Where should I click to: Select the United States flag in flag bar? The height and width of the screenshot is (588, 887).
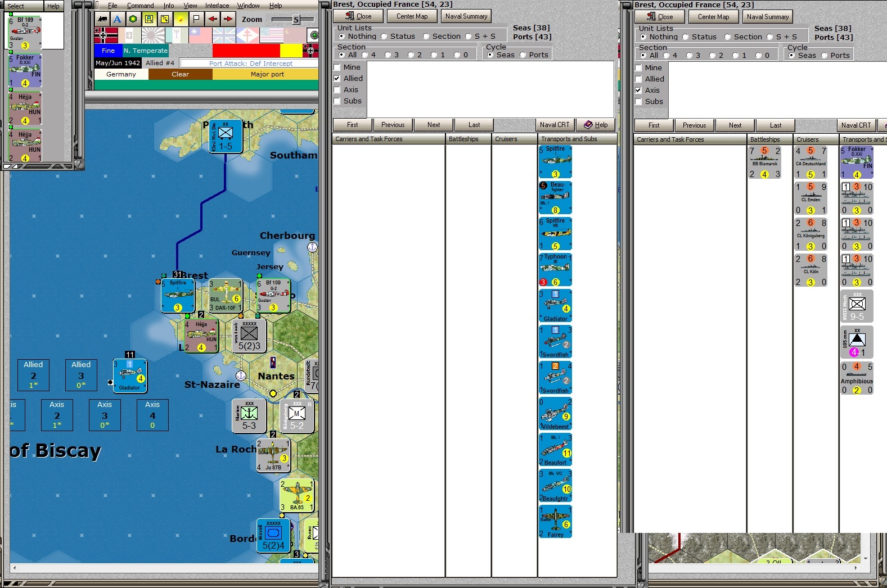click(271, 35)
